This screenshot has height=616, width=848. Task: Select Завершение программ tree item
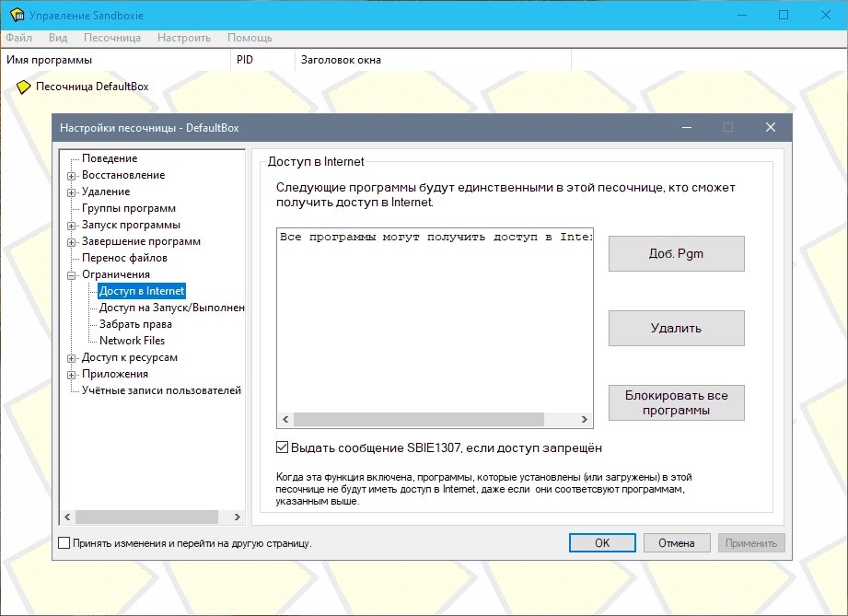(x=141, y=241)
